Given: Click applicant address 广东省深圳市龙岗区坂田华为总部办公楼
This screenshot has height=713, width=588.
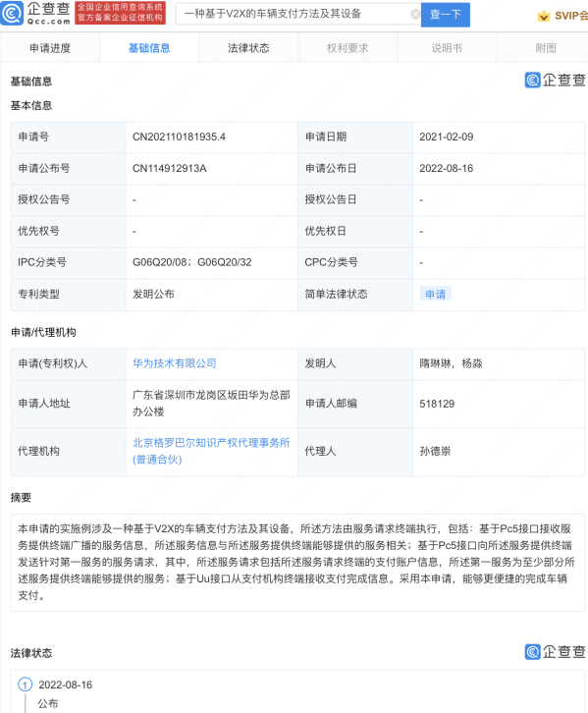Looking at the screenshot, I should click(211, 404).
